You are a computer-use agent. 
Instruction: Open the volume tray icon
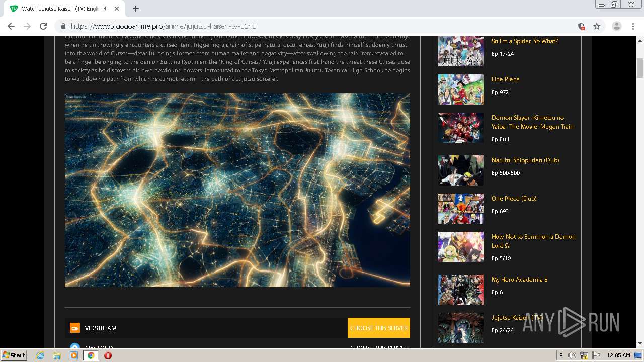pos(572,355)
